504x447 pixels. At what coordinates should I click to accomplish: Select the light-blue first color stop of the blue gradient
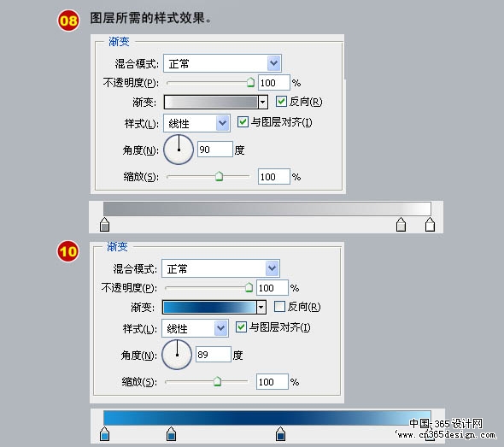tap(104, 434)
